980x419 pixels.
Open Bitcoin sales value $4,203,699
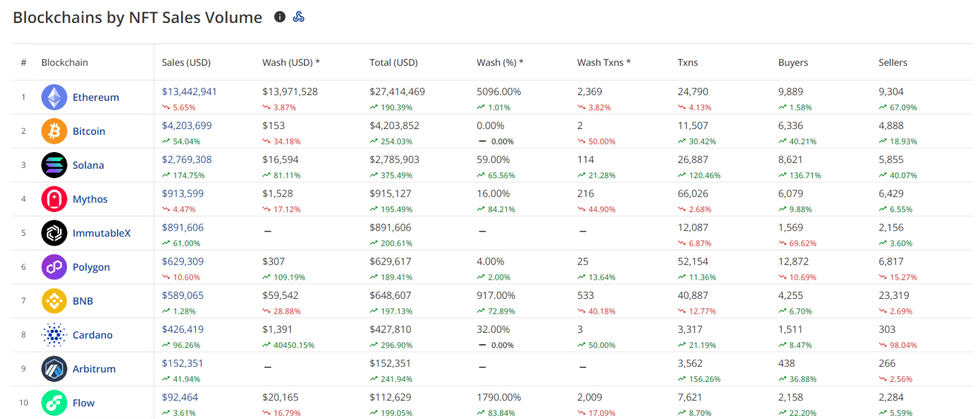tap(187, 126)
